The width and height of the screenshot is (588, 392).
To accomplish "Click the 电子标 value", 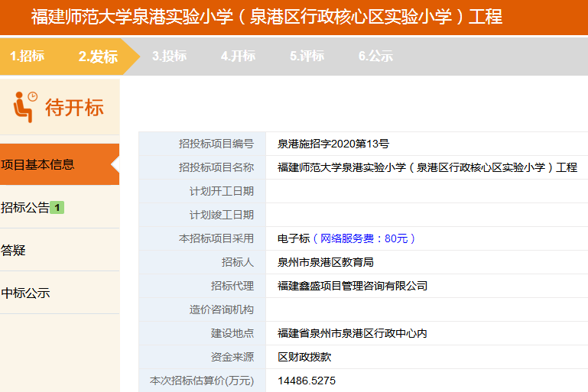I will pos(294,238).
